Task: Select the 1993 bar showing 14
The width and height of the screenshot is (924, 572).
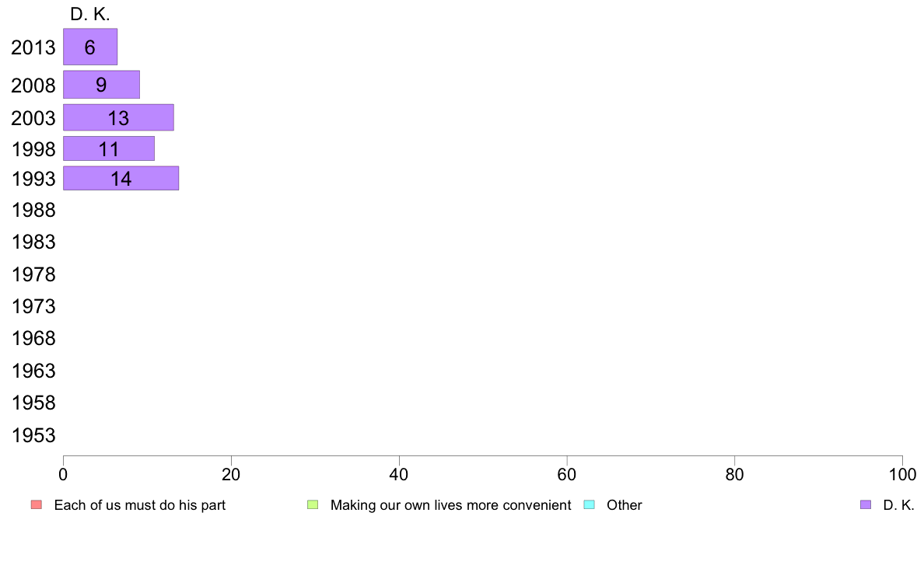Action: [x=121, y=178]
